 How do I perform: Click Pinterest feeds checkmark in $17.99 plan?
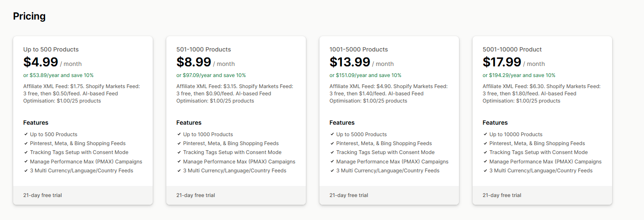485,143
